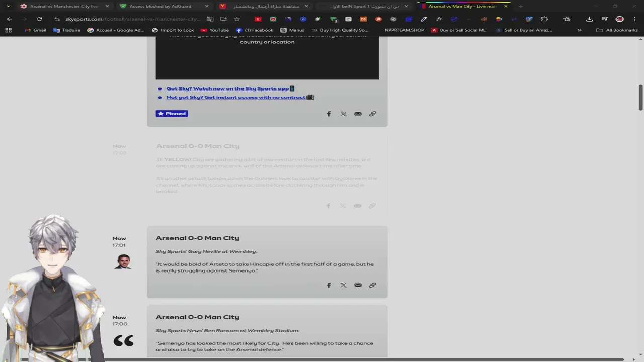Screen dimensions: 644x362
Task: Click 17:01 Arsenal 0-0 Man City headline
Action: click(x=198, y=238)
